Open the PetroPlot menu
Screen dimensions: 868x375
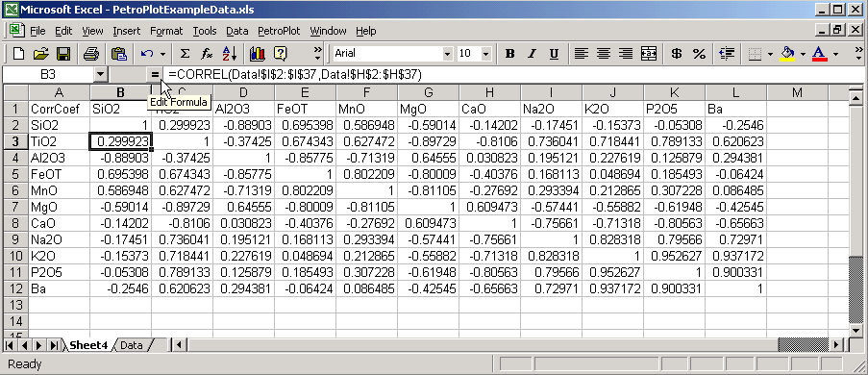[280, 31]
